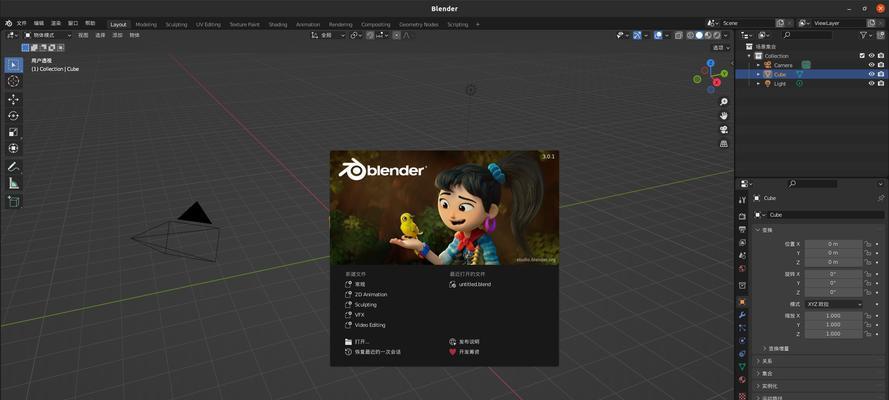Select the Annotate tool
This screenshot has width=889, height=400.
(x=14, y=167)
